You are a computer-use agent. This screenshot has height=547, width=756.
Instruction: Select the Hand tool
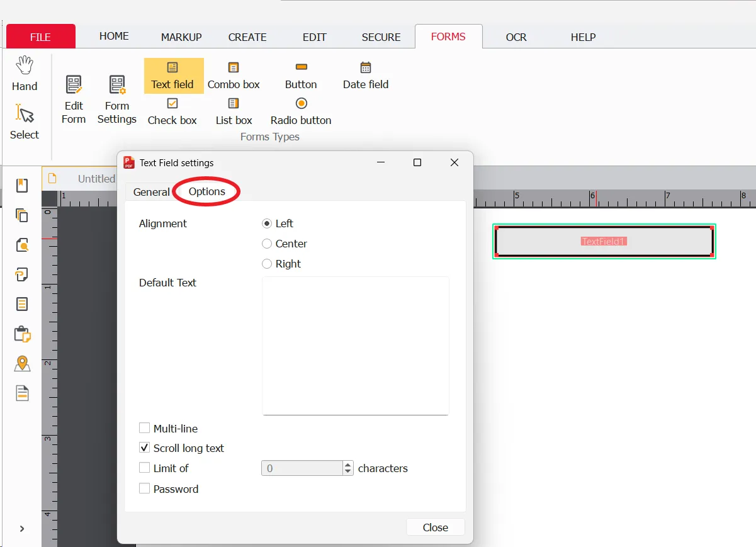(25, 74)
